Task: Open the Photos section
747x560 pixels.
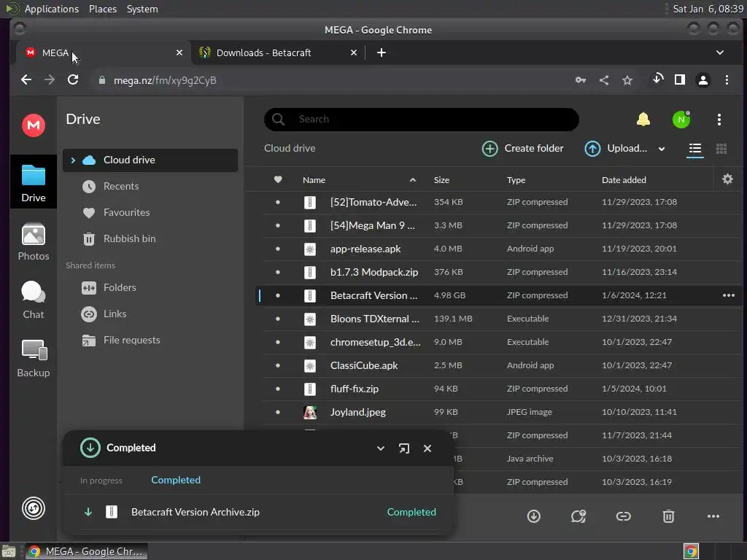Action: pyautogui.click(x=34, y=242)
